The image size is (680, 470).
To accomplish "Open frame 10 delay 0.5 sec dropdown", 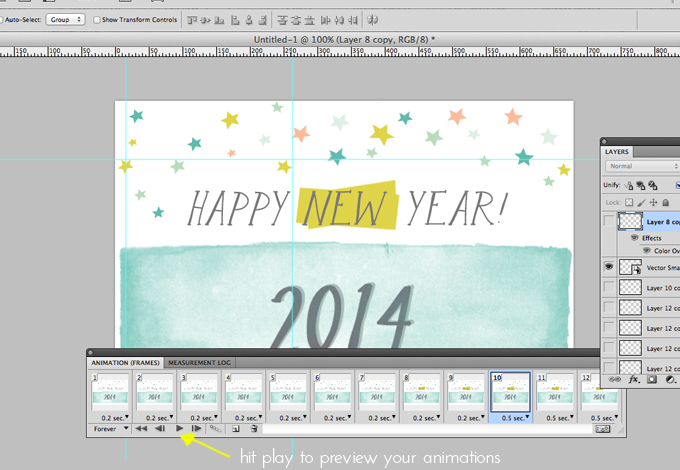I will tap(515, 418).
